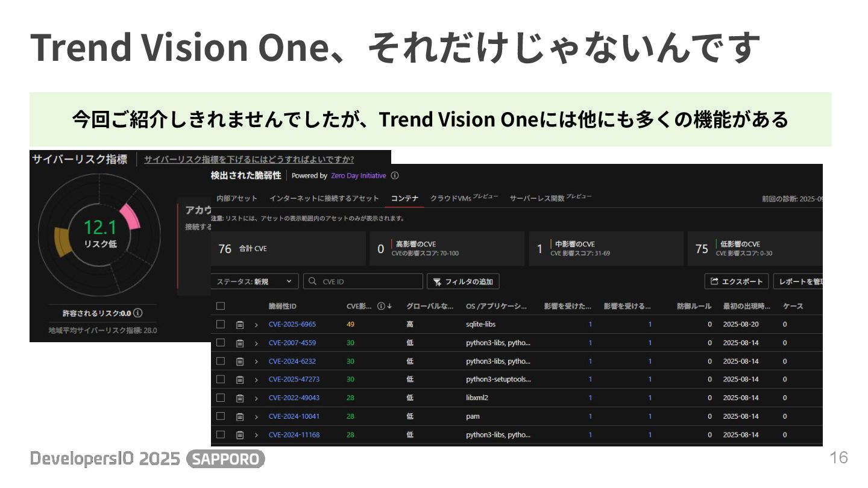Open CVE-2022-49043 link

point(294,398)
